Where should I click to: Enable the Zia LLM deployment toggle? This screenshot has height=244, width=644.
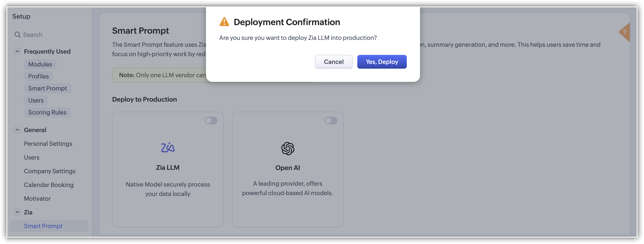[211, 121]
